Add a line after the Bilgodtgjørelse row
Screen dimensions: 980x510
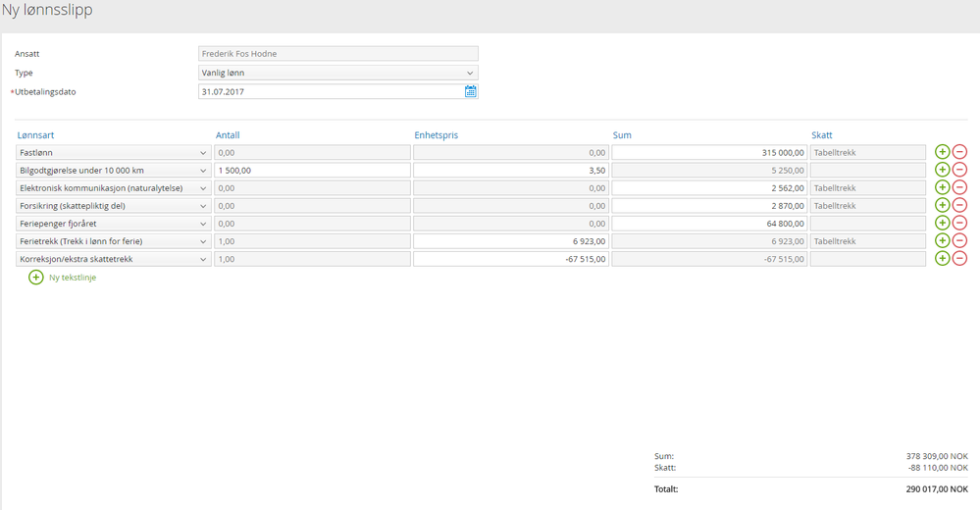pos(942,170)
